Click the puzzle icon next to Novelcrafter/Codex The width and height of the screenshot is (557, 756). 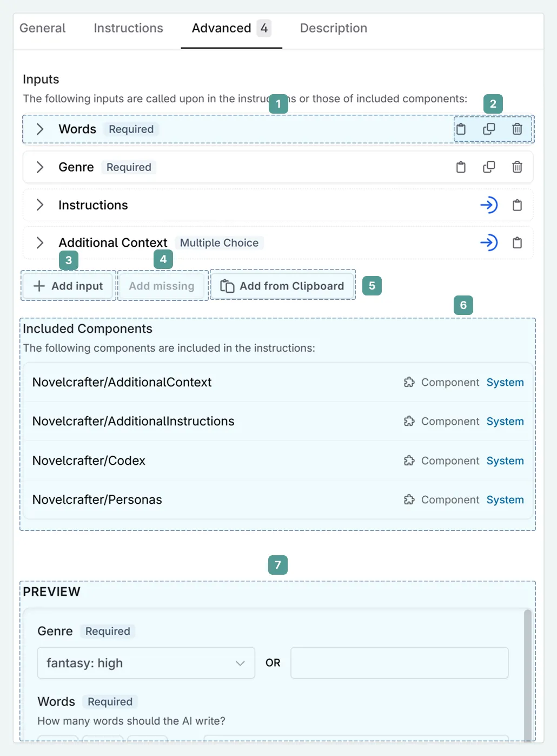[x=410, y=461]
